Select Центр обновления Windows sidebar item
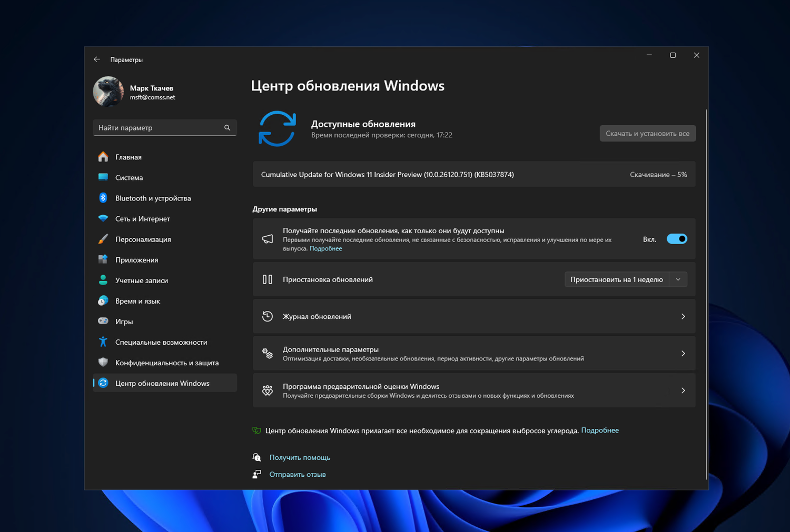This screenshot has height=532, width=790. pos(165,383)
